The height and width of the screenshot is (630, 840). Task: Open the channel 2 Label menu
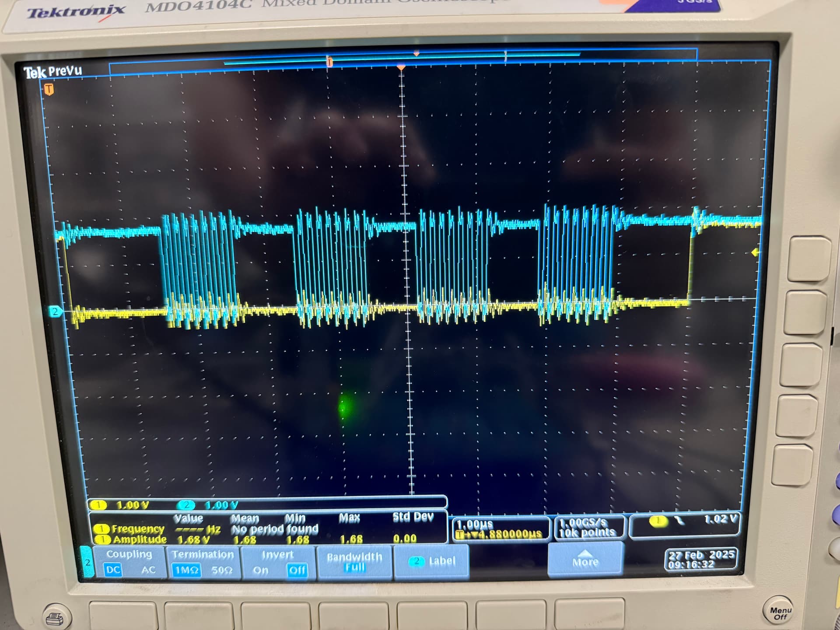click(431, 561)
